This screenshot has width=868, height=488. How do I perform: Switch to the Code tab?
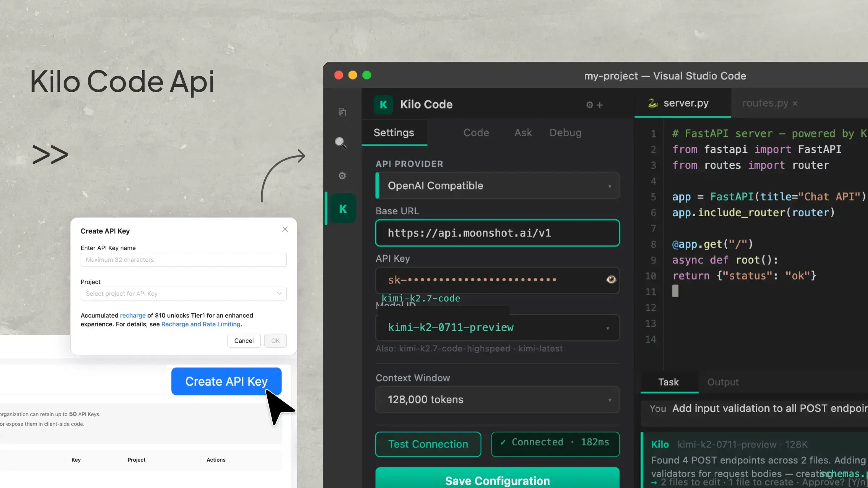(476, 133)
